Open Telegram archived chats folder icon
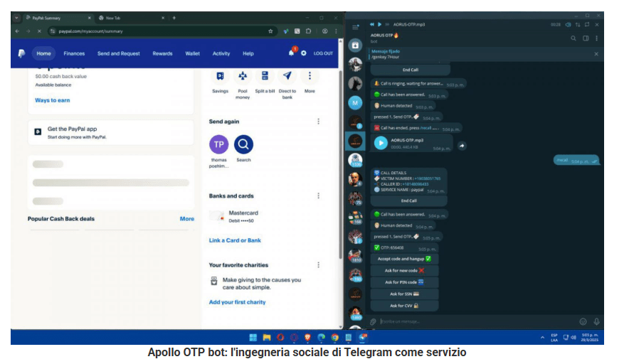This screenshot has height=364, width=629. point(355,45)
